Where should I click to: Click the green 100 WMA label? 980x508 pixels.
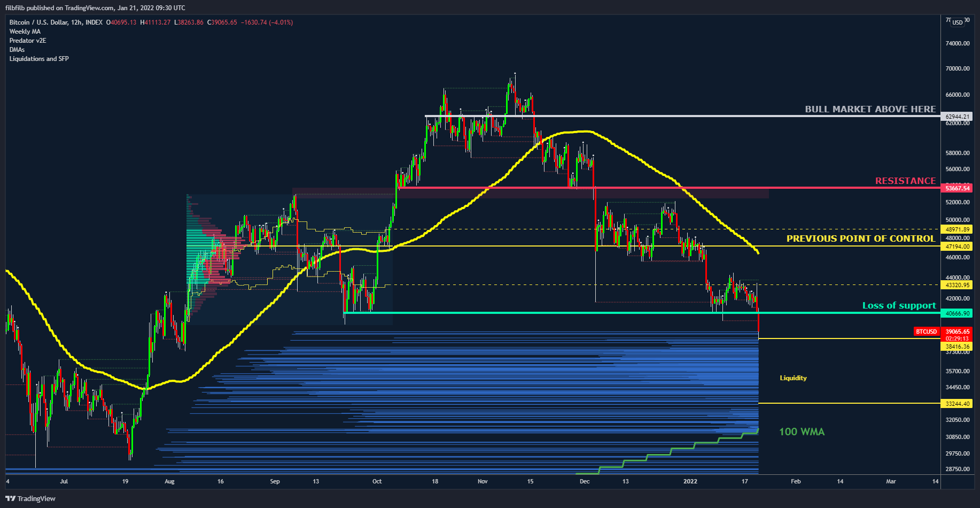802,432
